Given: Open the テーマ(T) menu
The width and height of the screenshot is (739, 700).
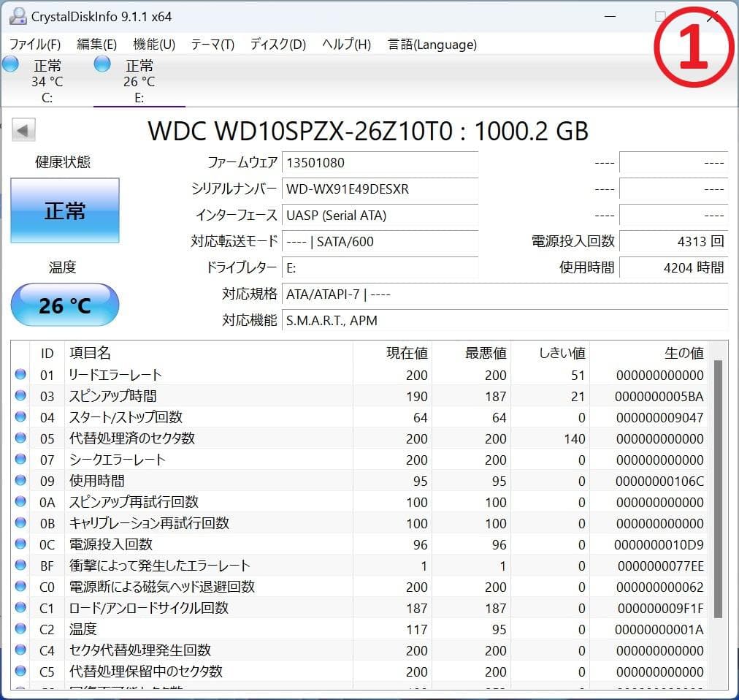Looking at the screenshot, I should click(x=212, y=45).
